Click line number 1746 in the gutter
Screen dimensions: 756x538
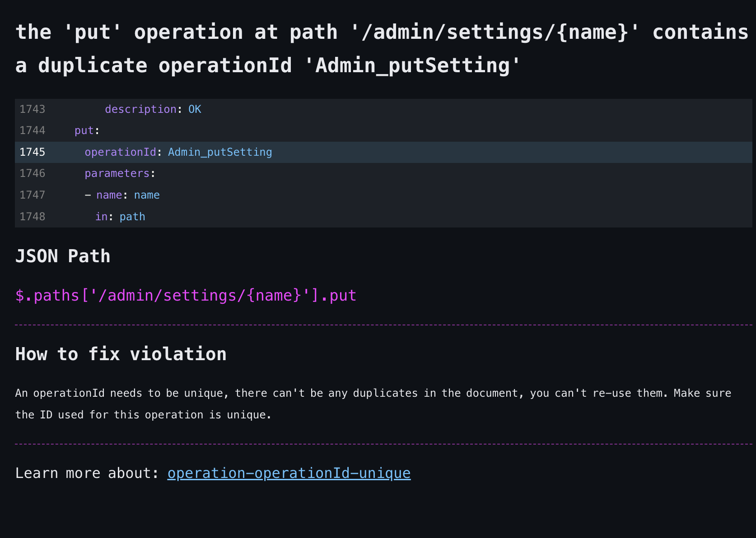pyautogui.click(x=32, y=173)
